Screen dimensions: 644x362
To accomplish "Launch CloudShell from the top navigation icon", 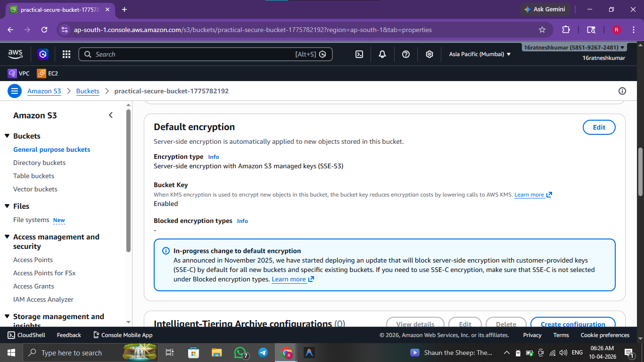I will [359, 54].
